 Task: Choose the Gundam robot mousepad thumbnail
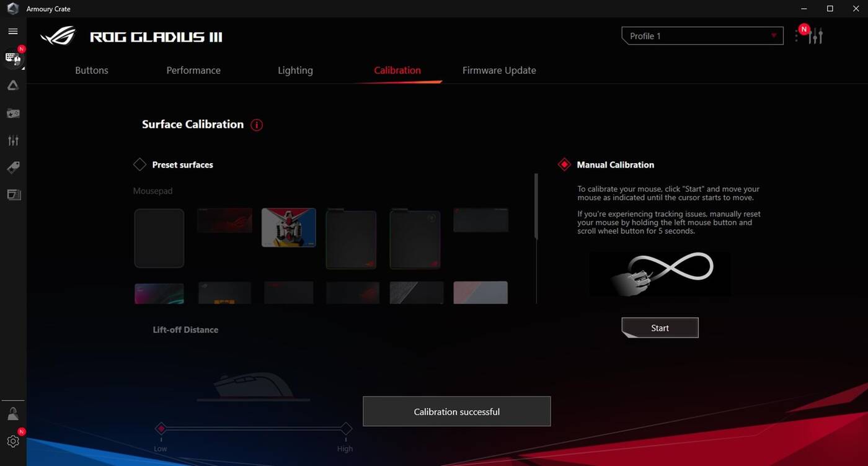click(288, 227)
